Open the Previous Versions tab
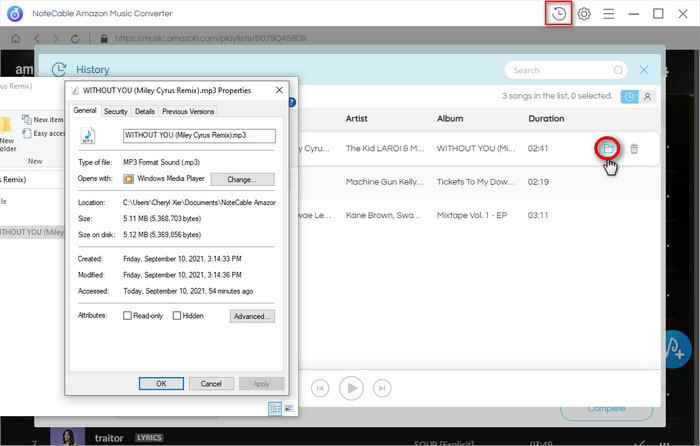 tap(188, 112)
